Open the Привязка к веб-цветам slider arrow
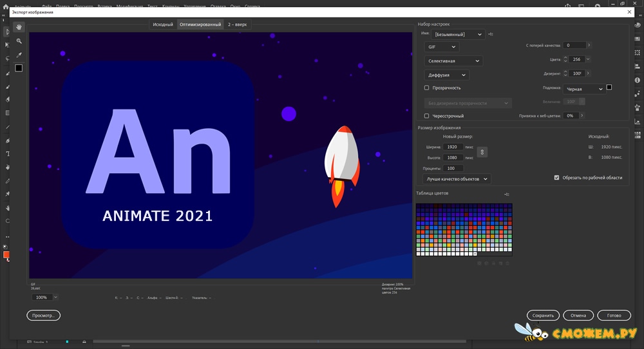Viewport: 644px width, 349px height. click(x=582, y=115)
